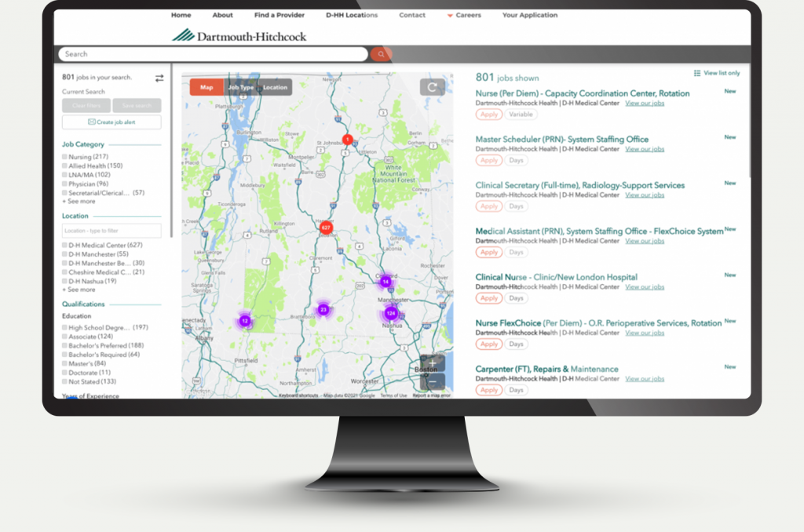
Task: Zoom out of the map with minus button
Action: pyautogui.click(x=433, y=381)
